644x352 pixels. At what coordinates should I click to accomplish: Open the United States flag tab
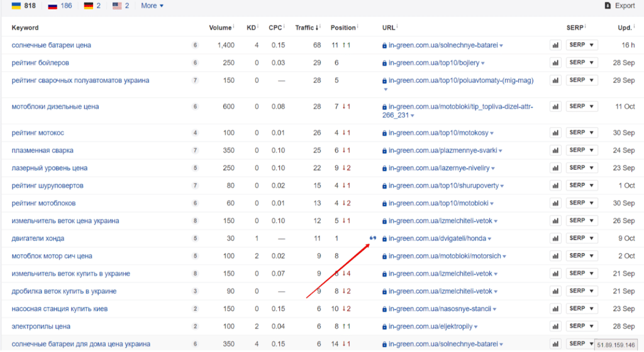click(x=121, y=6)
